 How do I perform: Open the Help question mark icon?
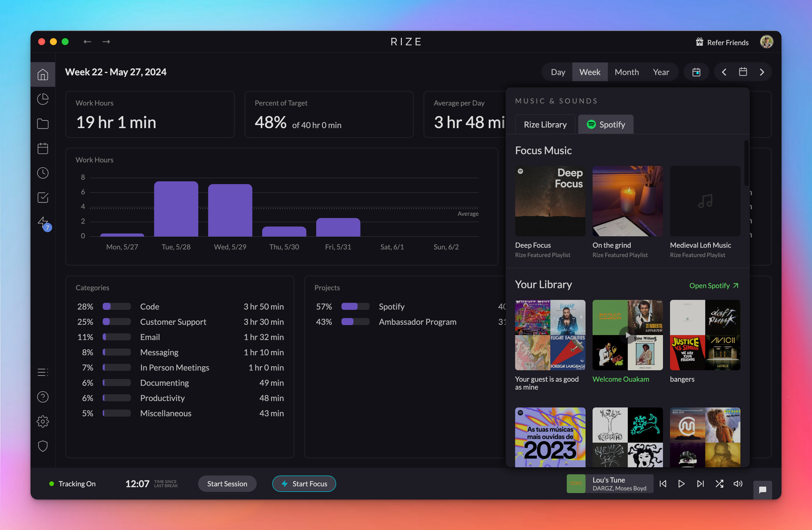pyautogui.click(x=43, y=397)
